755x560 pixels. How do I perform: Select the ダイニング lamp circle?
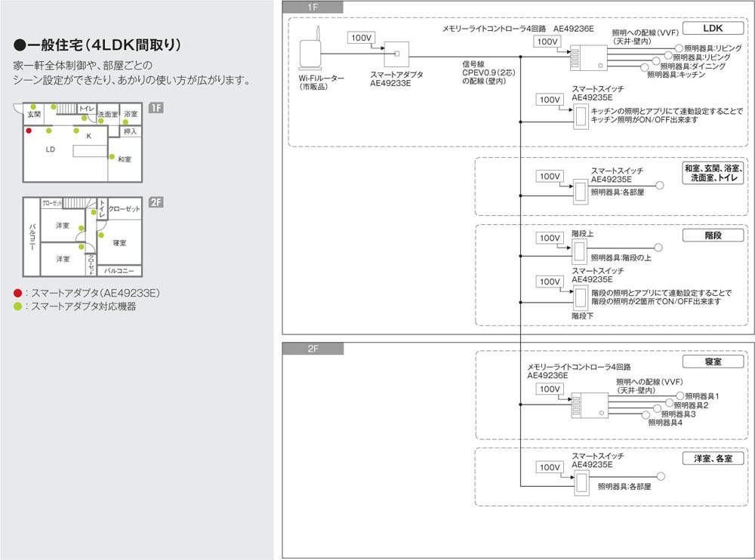(x=656, y=60)
